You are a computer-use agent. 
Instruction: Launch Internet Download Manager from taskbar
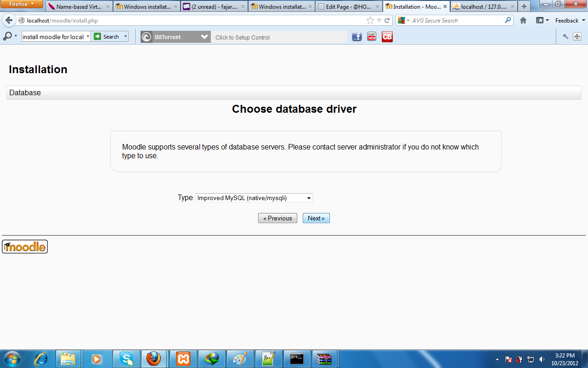[x=211, y=358]
